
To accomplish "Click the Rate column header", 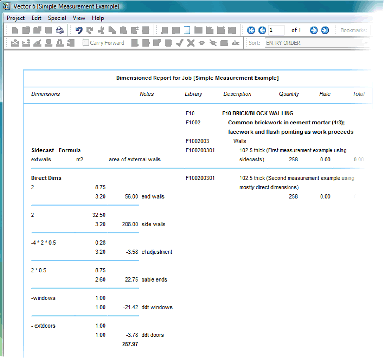I will [324, 94].
